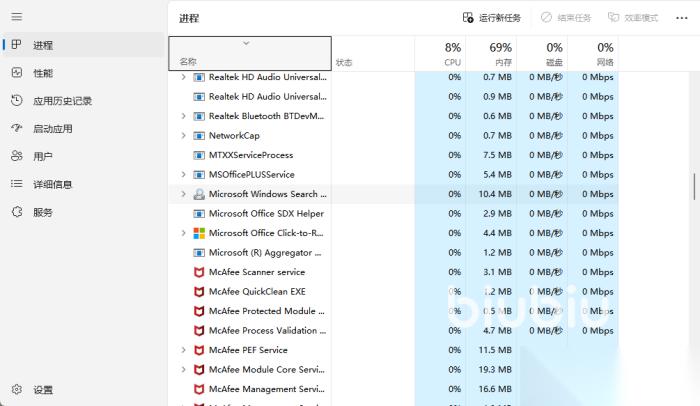Sort processes by 网络 column
700x406 pixels.
pyautogui.click(x=593, y=54)
